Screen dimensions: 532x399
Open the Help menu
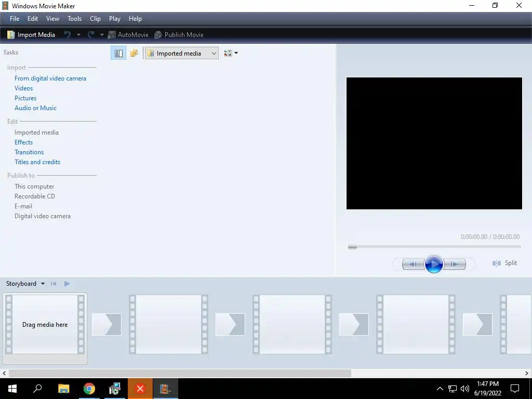click(x=135, y=19)
